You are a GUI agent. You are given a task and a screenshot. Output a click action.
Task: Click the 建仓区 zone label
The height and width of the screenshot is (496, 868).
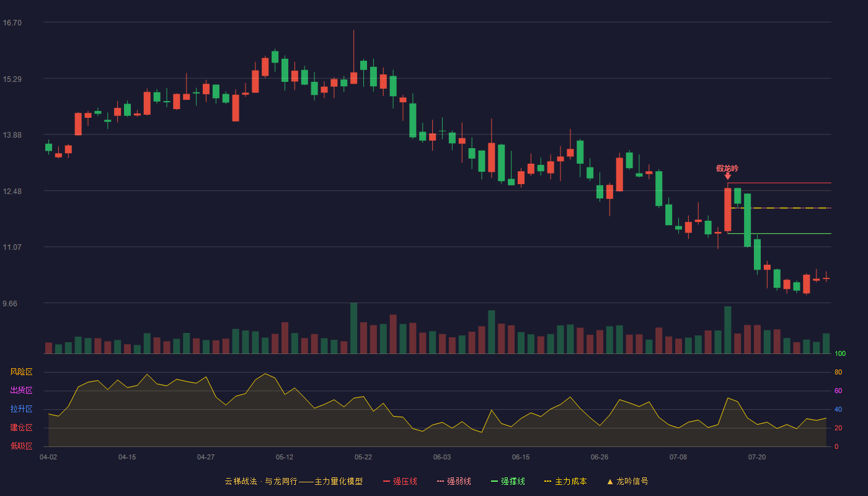point(21,428)
